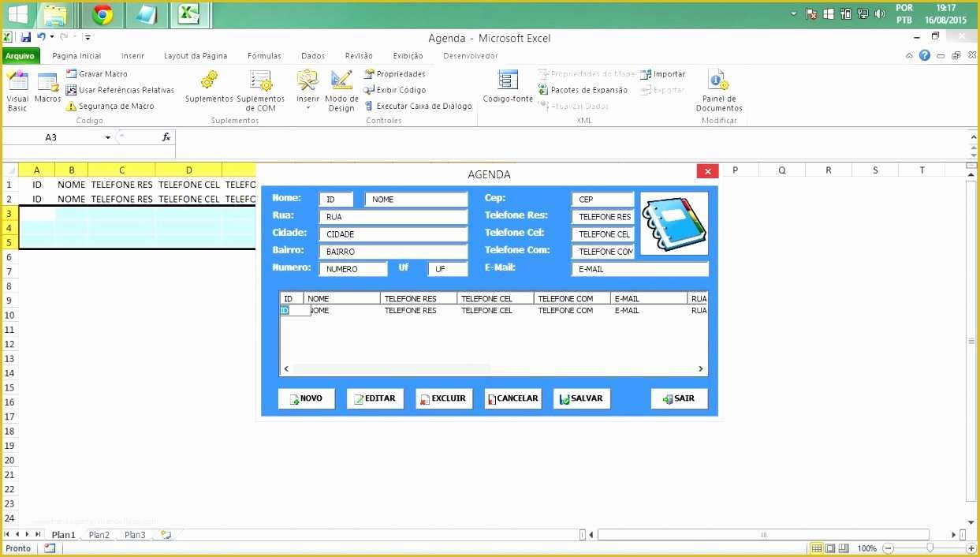Start recording with Gravar Macro
Viewport: 980px width, 557px height.
(x=98, y=73)
